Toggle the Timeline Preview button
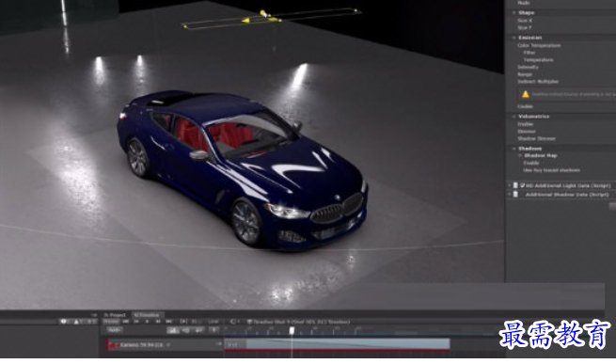 [111, 322]
